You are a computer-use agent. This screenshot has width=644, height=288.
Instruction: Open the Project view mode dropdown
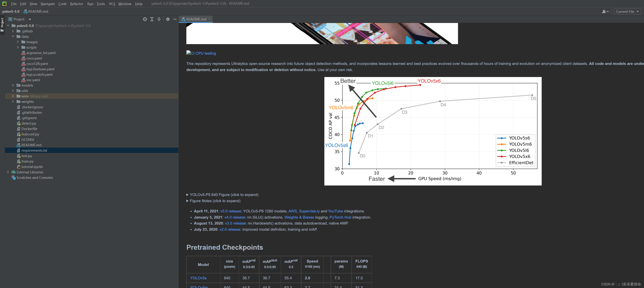(x=30, y=19)
